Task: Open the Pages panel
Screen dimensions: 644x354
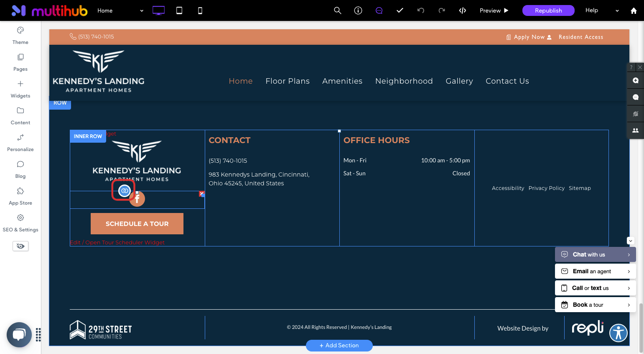Action: pos(20,62)
